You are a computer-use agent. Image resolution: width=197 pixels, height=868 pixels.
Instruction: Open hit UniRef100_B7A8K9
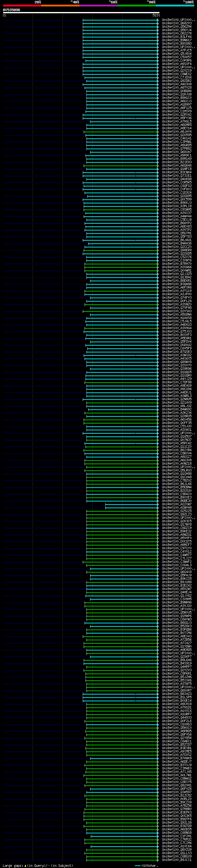click(x=177, y=758)
